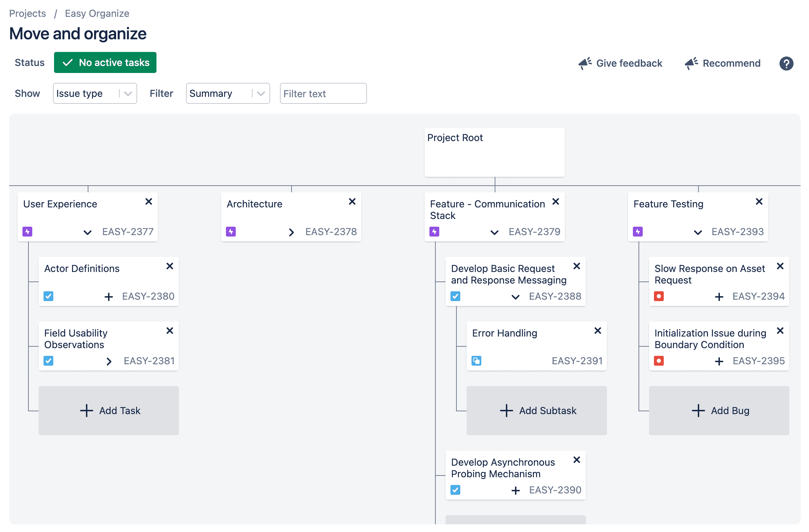
Task: Add child to EASY-2395 with plus
Action: (x=719, y=361)
